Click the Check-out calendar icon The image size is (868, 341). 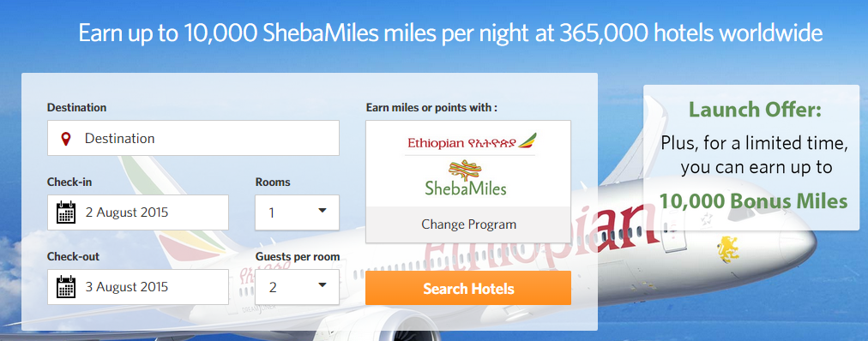point(66,287)
